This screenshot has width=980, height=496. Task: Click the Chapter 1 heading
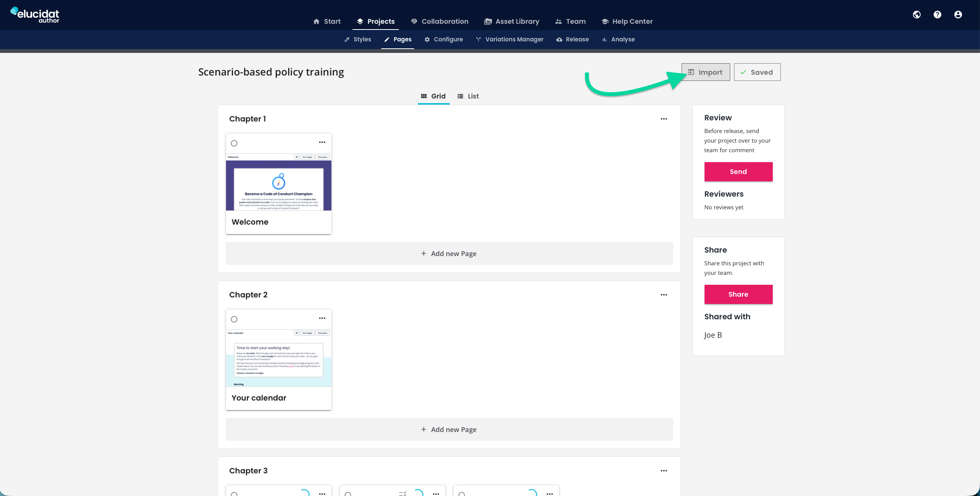(x=247, y=119)
